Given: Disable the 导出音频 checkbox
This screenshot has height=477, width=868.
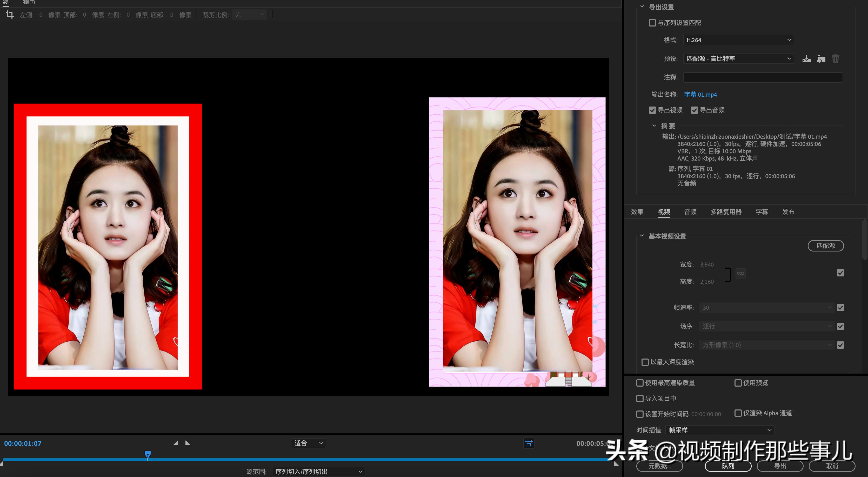Looking at the screenshot, I should tap(694, 110).
